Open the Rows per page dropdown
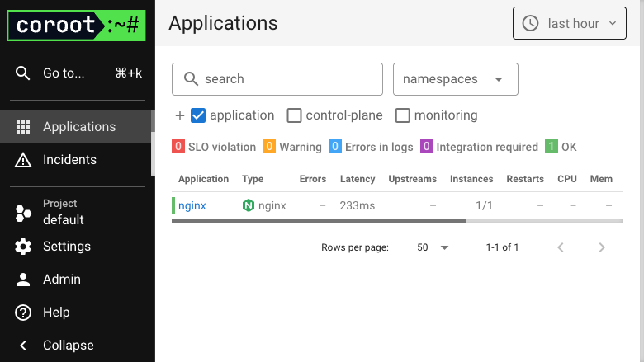This screenshot has width=644, height=362. pyautogui.click(x=435, y=247)
